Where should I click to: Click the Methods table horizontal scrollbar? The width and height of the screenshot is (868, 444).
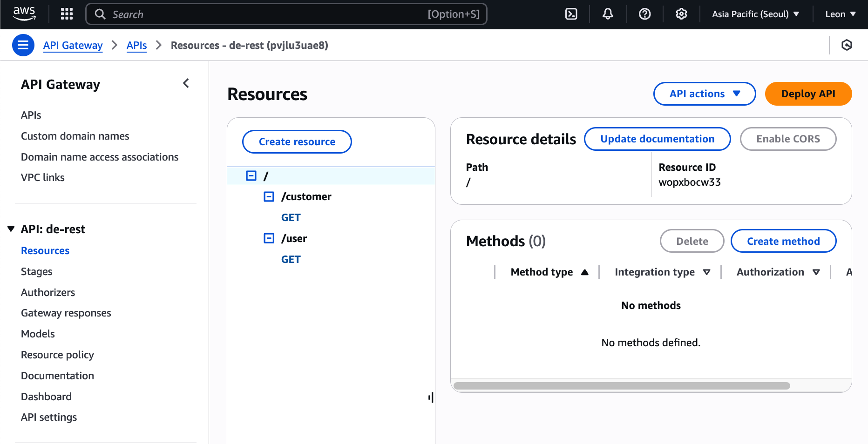pos(622,386)
